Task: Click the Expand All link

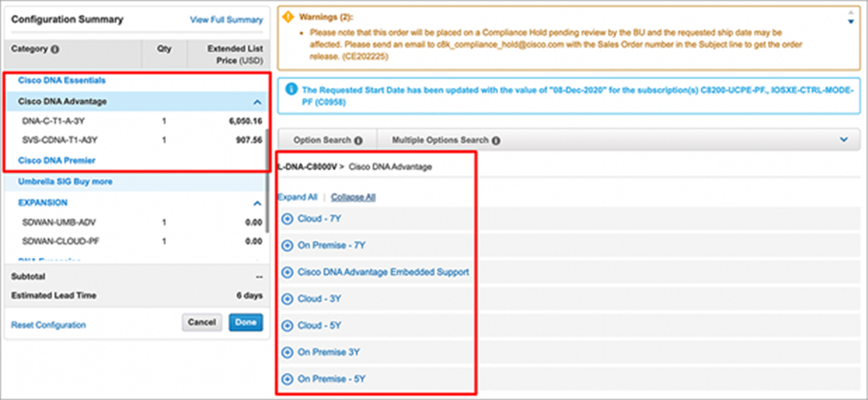Action: pyautogui.click(x=297, y=197)
